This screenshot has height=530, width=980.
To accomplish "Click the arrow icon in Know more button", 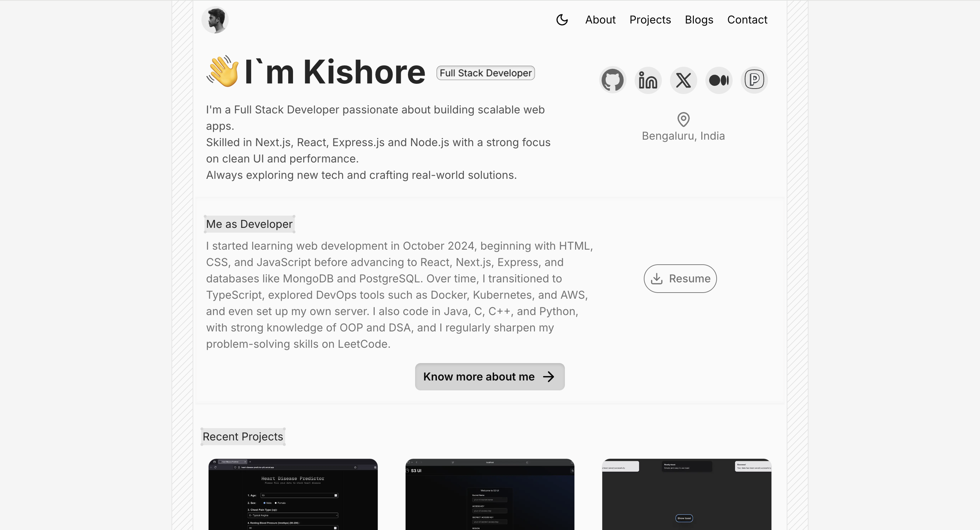I will click(x=549, y=377).
